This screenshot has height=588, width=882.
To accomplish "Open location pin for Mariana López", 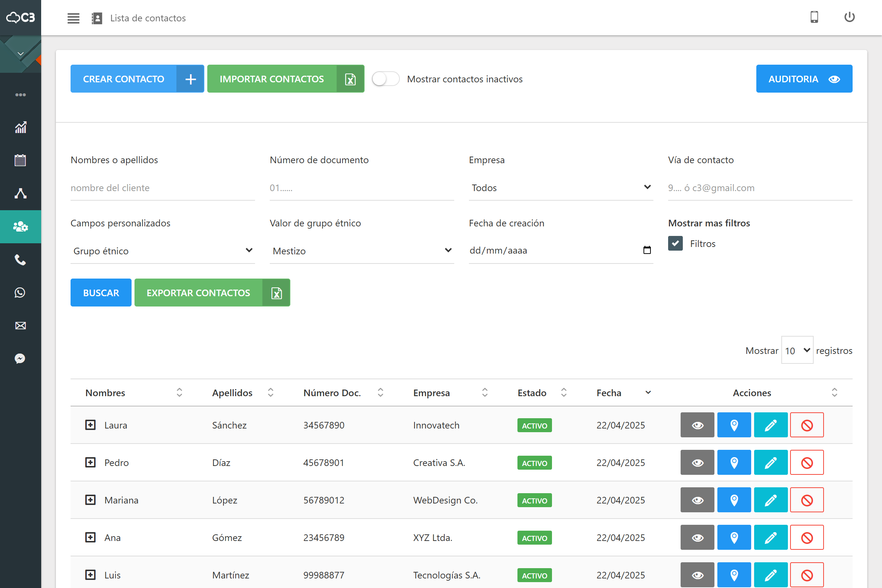I will click(x=734, y=500).
